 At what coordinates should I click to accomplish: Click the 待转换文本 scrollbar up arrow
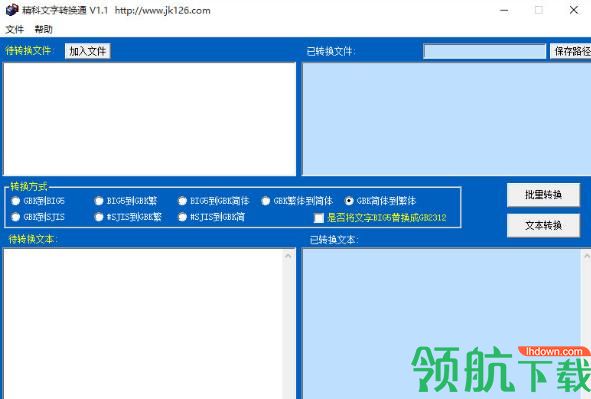click(x=288, y=256)
